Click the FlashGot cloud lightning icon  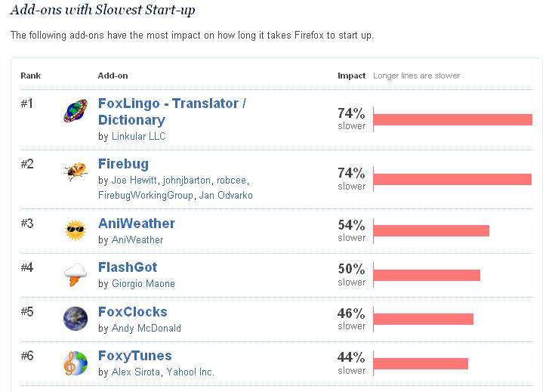tap(75, 274)
